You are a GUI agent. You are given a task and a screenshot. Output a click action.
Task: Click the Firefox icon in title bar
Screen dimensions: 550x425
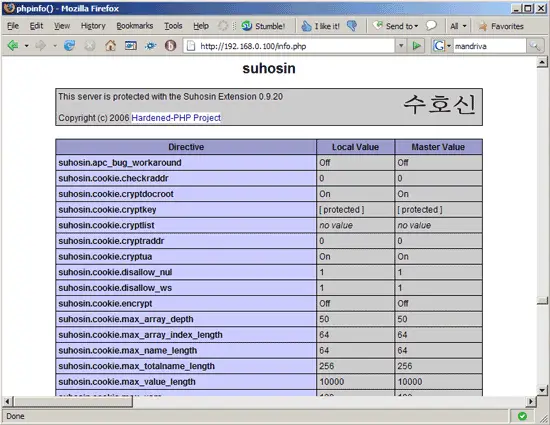tap(9, 8)
